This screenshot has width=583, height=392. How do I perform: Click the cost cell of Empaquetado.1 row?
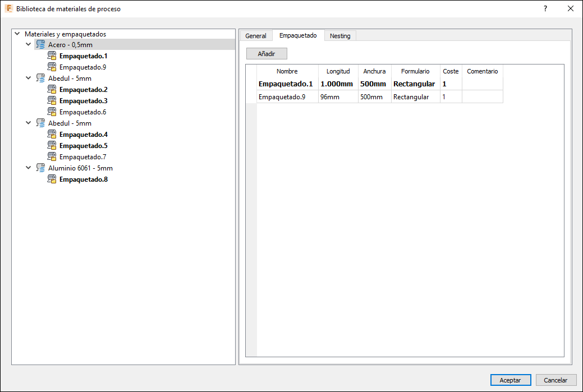451,84
